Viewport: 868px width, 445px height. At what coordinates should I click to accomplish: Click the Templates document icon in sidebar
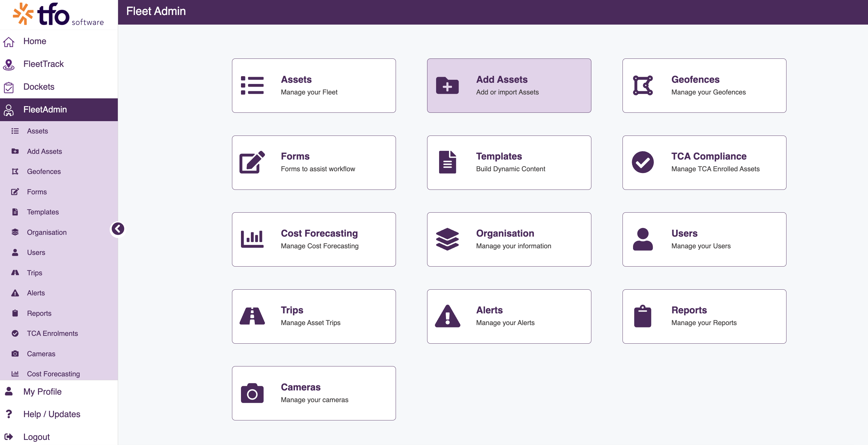pyautogui.click(x=15, y=212)
